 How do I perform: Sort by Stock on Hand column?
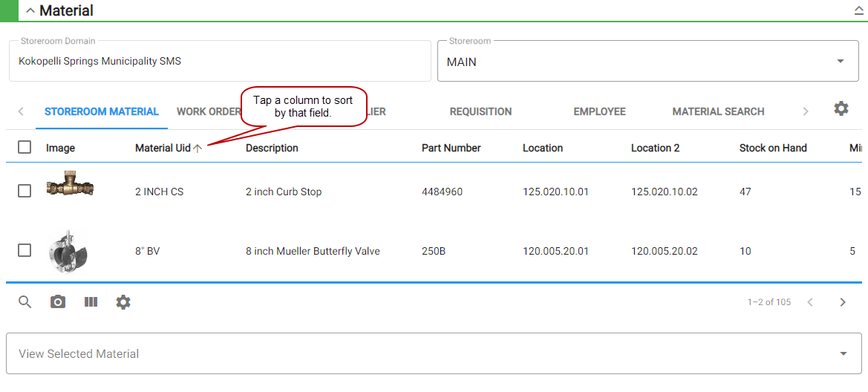point(772,148)
